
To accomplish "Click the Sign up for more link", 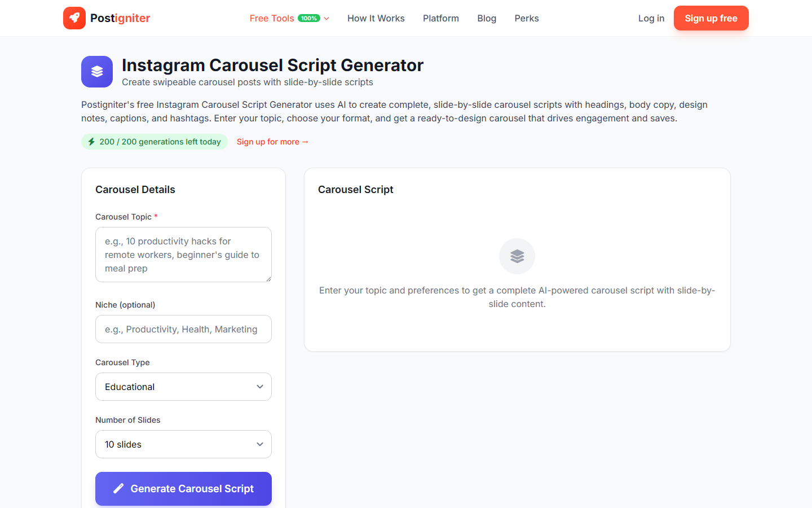I will coord(272,142).
